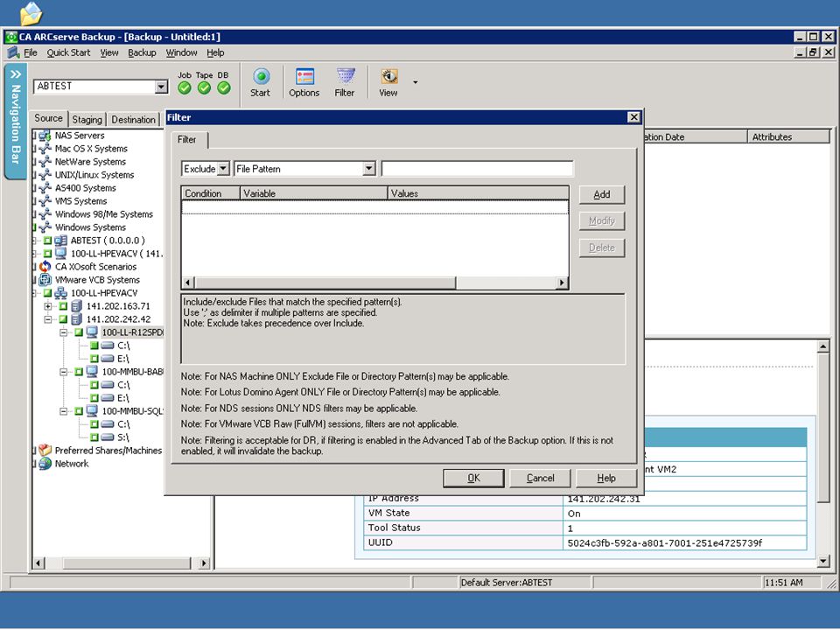Image resolution: width=840 pixels, height=630 pixels.
Task: Toggle S:\ box under 100-MMBU-SQL
Action: click(94, 437)
